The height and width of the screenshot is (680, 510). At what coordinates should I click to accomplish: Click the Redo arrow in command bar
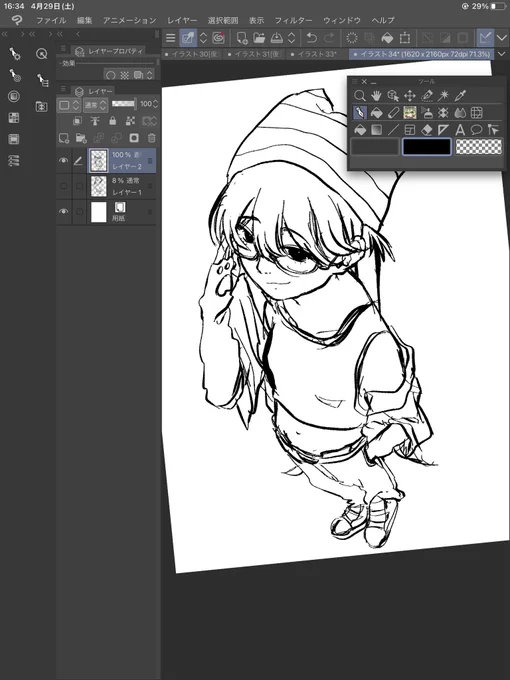tap(329, 38)
